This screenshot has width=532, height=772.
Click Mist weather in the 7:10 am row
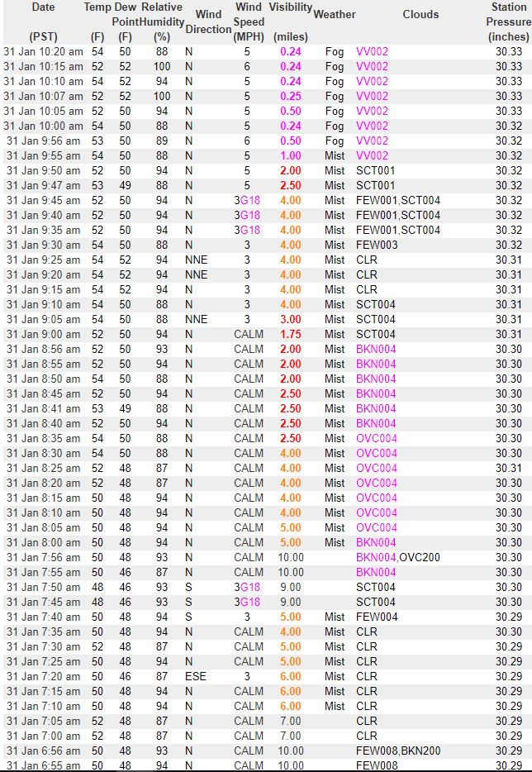(335, 706)
